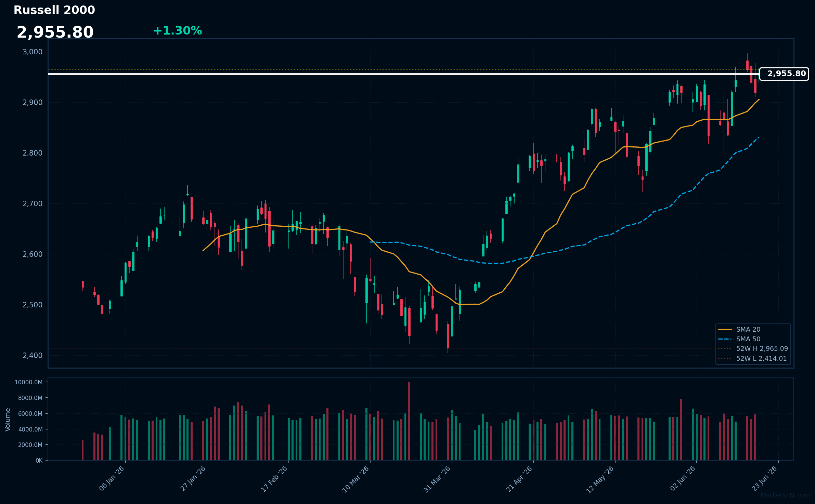Click the 4000.0M volume axis label

[x=30, y=429]
